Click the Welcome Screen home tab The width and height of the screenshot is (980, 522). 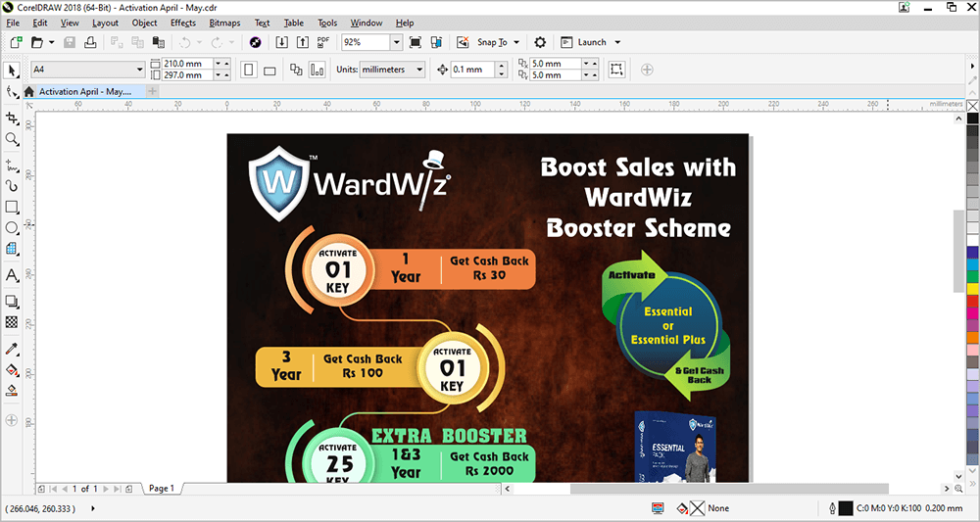28,92
